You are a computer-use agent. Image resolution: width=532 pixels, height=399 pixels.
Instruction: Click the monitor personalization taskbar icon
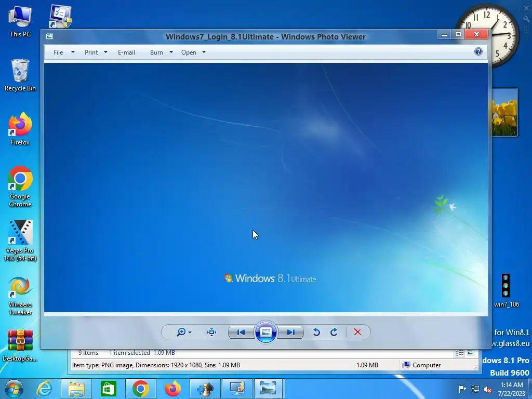click(x=237, y=389)
